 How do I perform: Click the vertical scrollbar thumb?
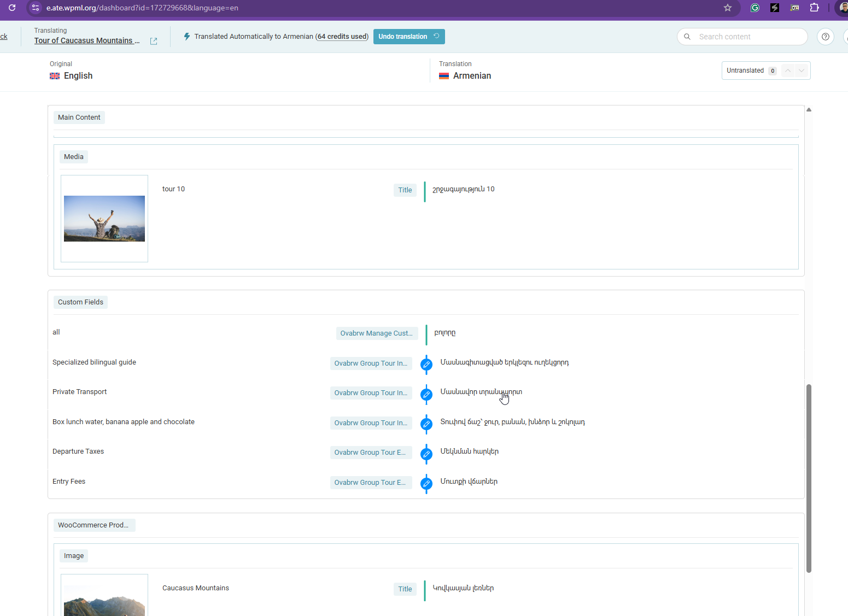click(809, 478)
